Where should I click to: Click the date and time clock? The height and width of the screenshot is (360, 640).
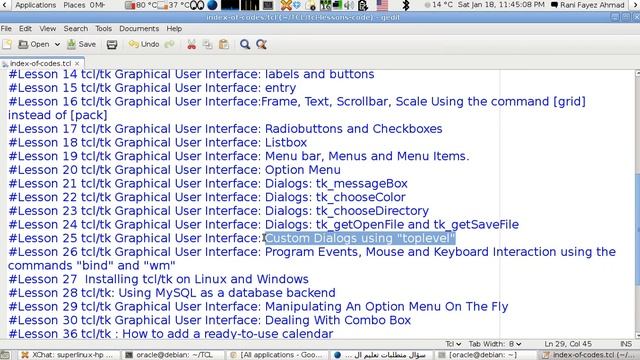501,5
